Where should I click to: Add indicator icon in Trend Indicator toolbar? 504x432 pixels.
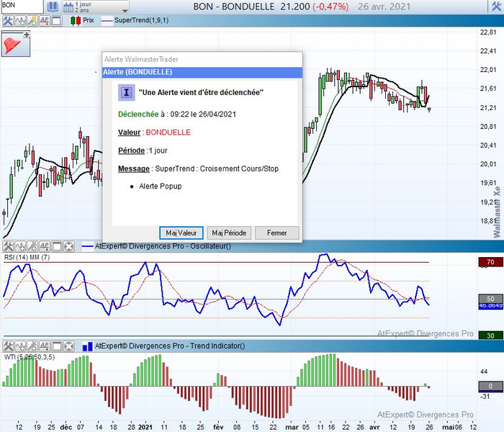(20, 346)
